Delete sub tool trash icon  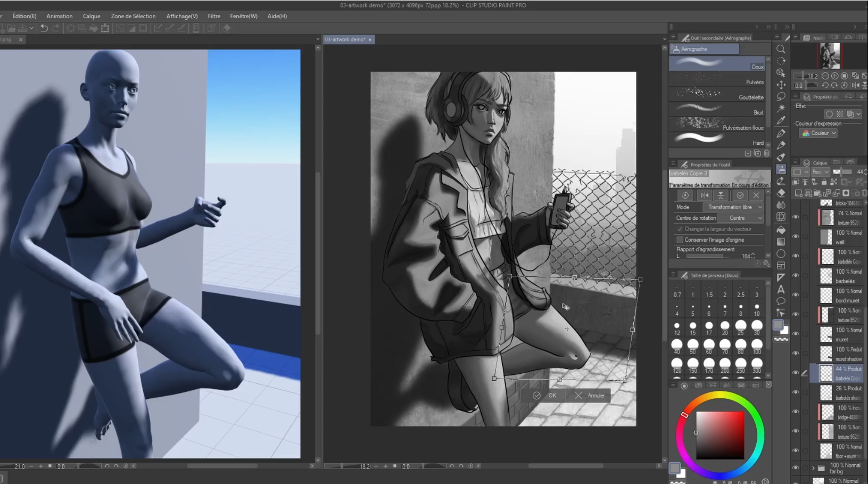pyautogui.click(x=766, y=153)
